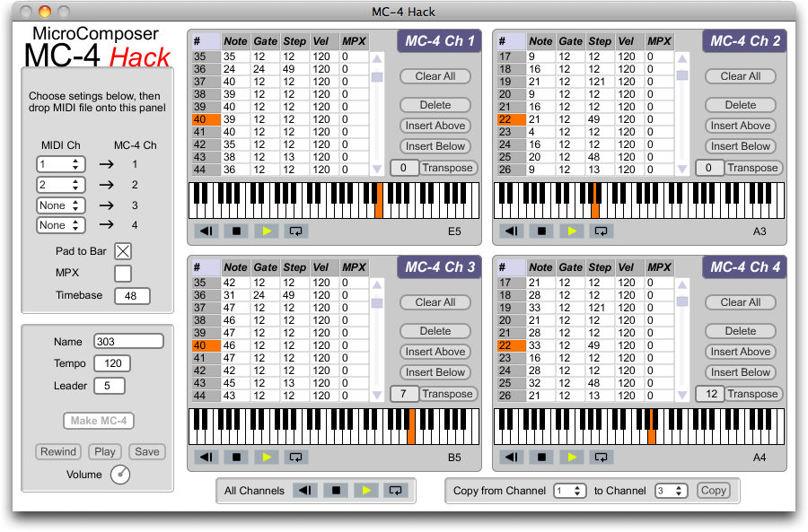The height and width of the screenshot is (532, 808).
Task: Select highlighted row 22 in MC-4 Ch 2
Action: pyautogui.click(x=586, y=119)
